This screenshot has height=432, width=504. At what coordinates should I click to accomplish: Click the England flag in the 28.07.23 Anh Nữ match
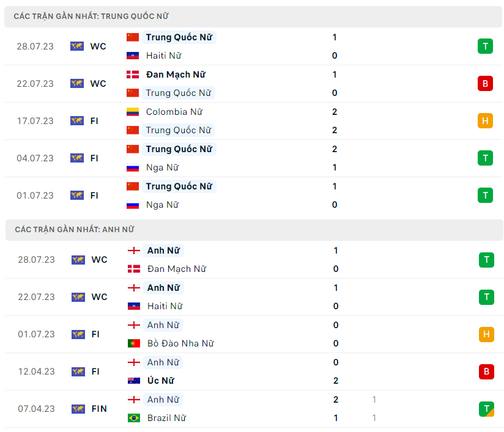click(134, 251)
